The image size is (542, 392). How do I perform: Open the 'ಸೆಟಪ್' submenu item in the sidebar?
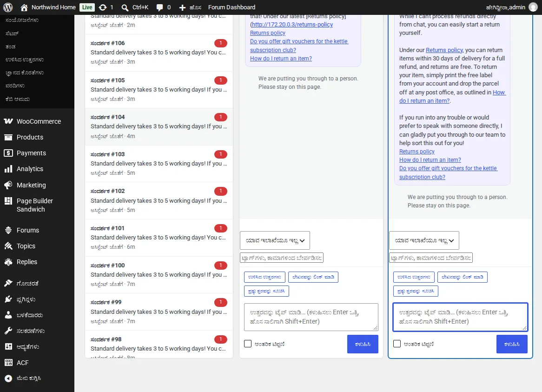(x=12, y=33)
